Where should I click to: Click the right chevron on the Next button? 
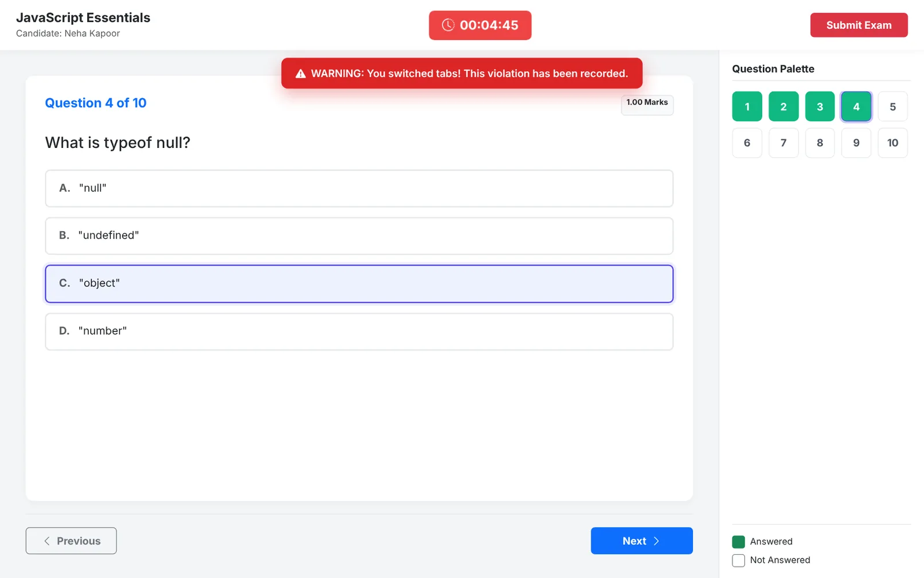656,541
